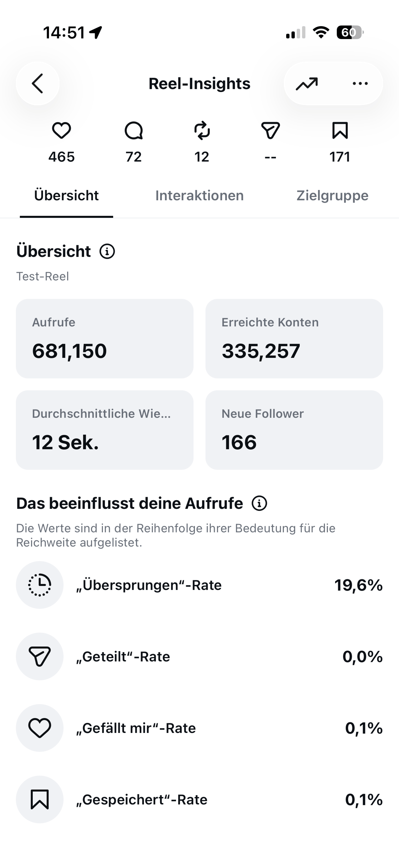Select the Übersicht tab
The width and height of the screenshot is (399, 868).
pos(66,195)
